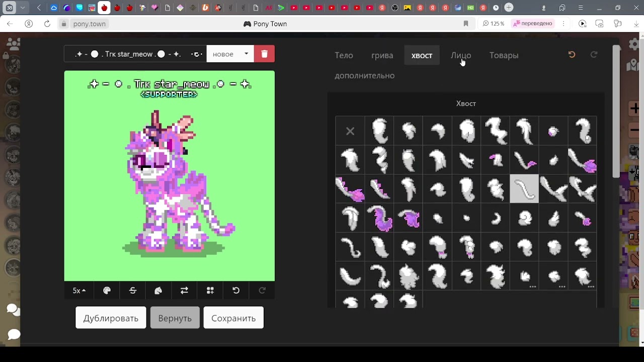This screenshot has height=362, width=644.
Task: Pick the purple curly tail in row four
Action: coord(379,218)
